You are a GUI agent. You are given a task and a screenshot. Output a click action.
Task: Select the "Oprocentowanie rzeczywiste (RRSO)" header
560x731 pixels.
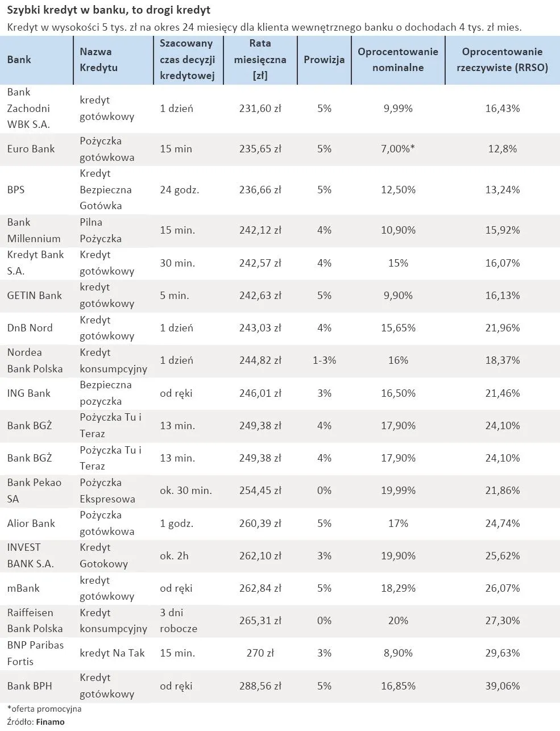coord(502,60)
